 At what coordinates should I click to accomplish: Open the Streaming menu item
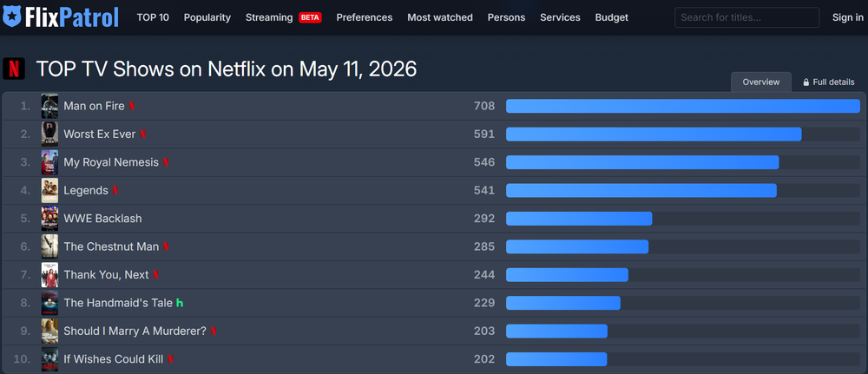click(x=269, y=17)
